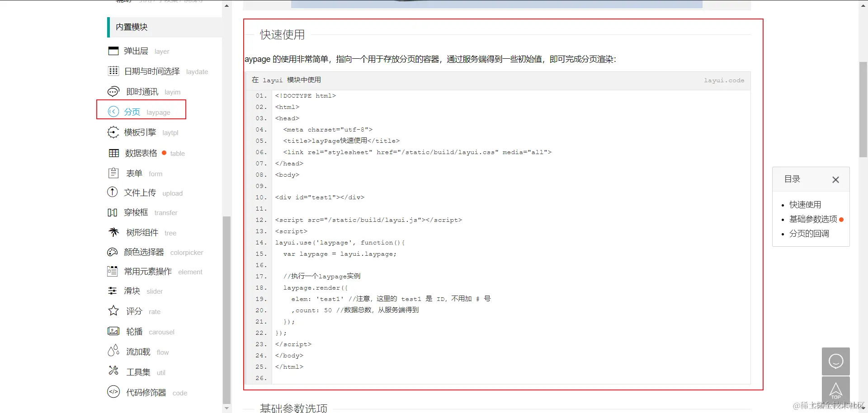Image resolution: width=868 pixels, height=413 pixels.
Task: Select the 分页 laypage sidebar item
Action: pos(132,111)
